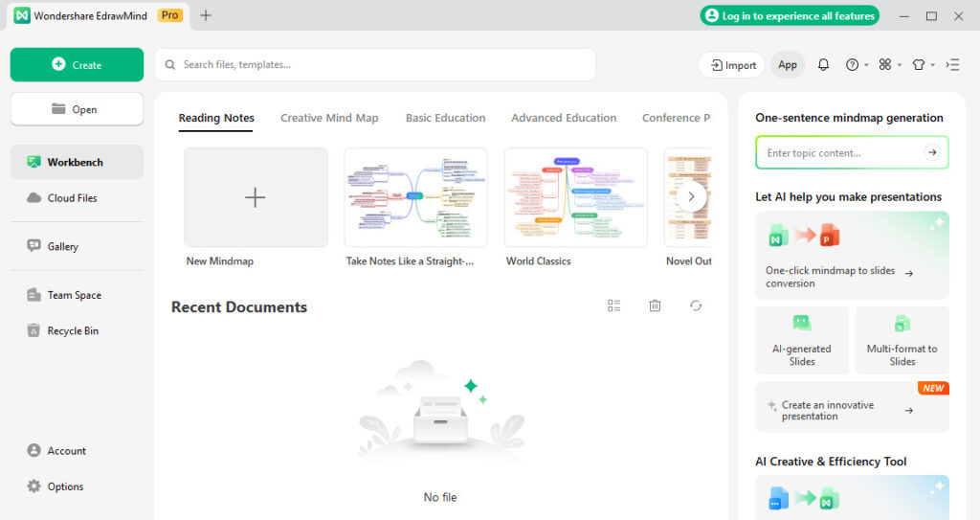Click the Account avatar icon
The image size is (980, 520).
tap(33, 450)
